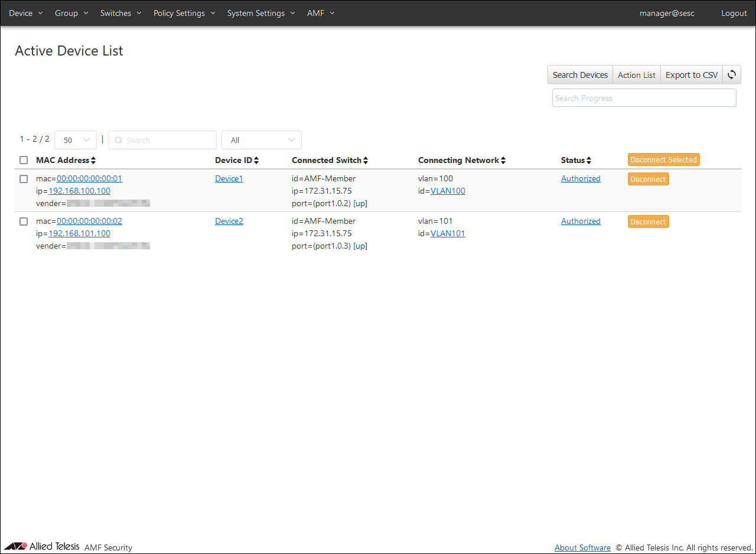Sort by Connecting Network column arrows

(x=503, y=161)
